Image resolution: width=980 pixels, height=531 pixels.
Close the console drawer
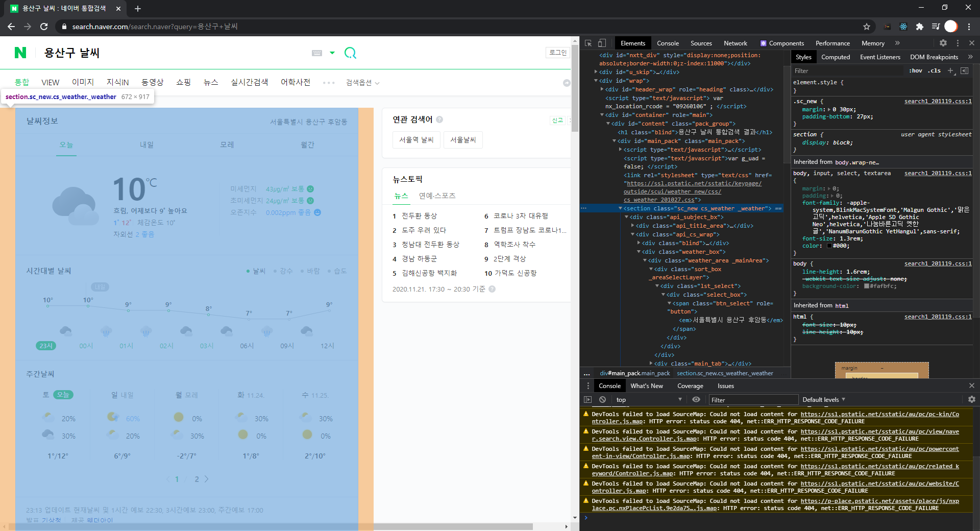pyautogui.click(x=972, y=386)
